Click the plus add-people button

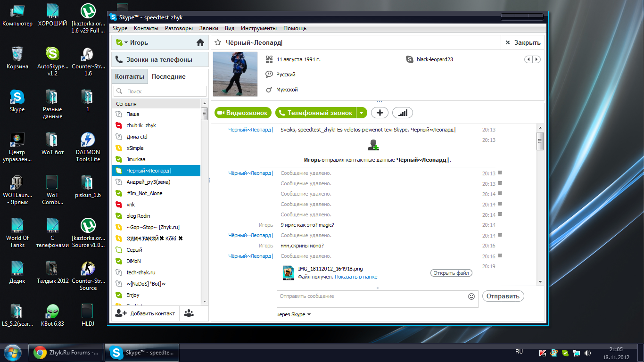(380, 113)
